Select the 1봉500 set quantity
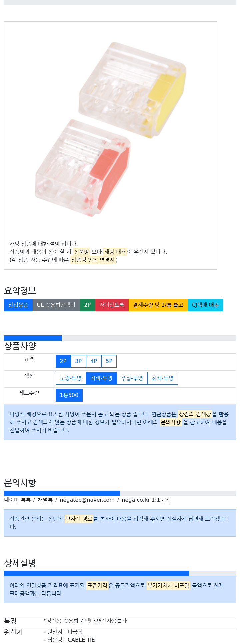 [69, 395]
